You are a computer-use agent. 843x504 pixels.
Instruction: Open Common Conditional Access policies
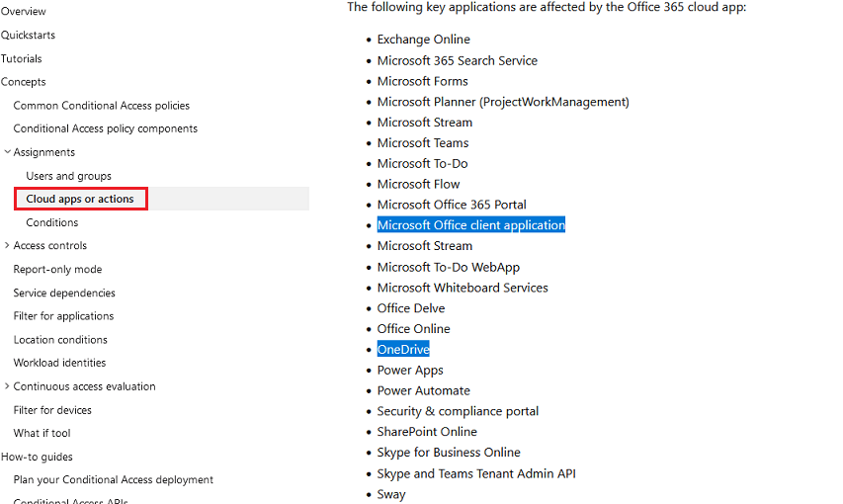[x=102, y=106]
